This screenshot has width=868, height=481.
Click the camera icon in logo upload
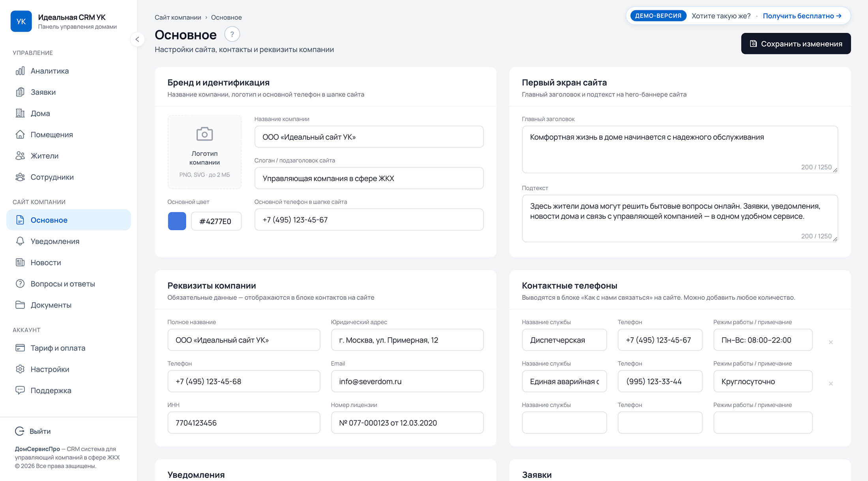(x=204, y=134)
